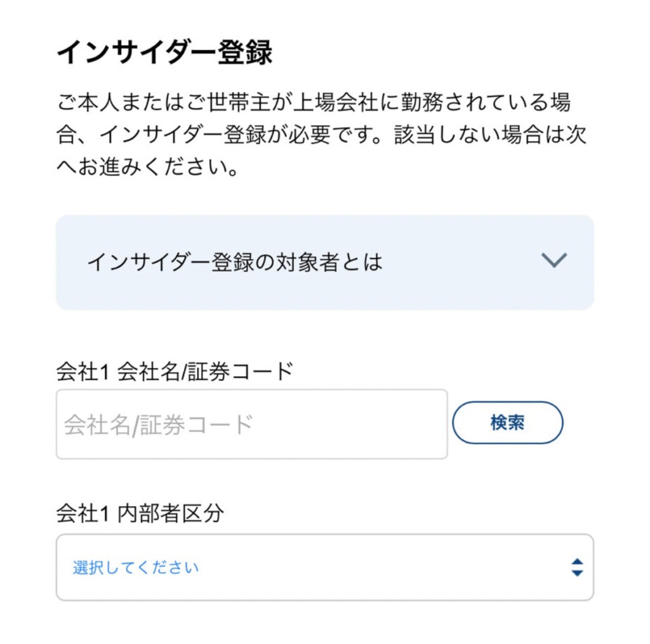The width and height of the screenshot is (650, 644).
Task: Tap the light blue accordion panel title text
Action: coord(234,262)
